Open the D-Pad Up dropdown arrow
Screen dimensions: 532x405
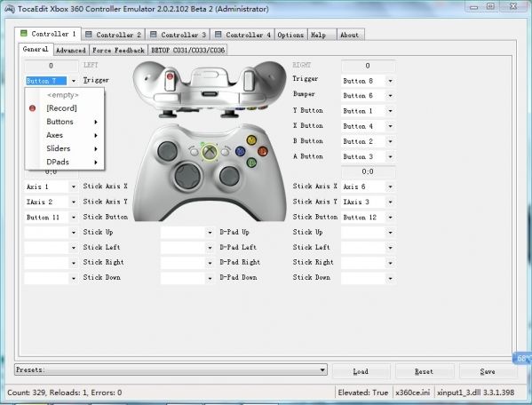(x=210, y=233)
